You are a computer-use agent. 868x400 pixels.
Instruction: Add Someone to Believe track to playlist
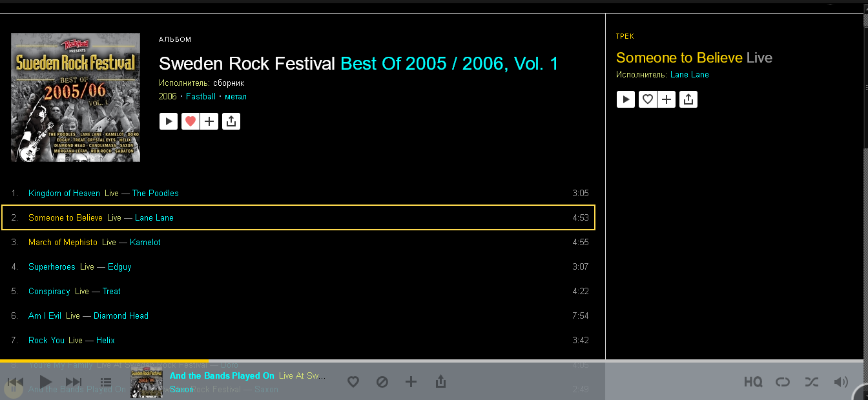(x=666, y=99)
